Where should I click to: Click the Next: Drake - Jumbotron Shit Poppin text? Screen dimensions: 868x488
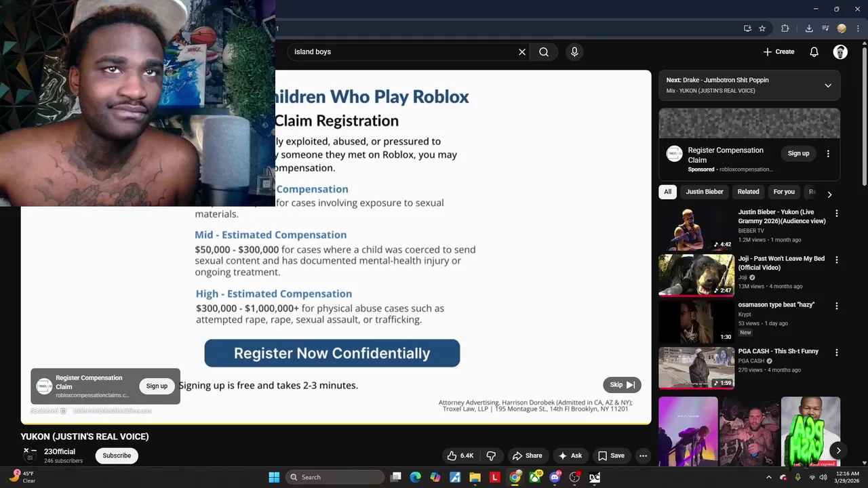(x=717, y=80)
